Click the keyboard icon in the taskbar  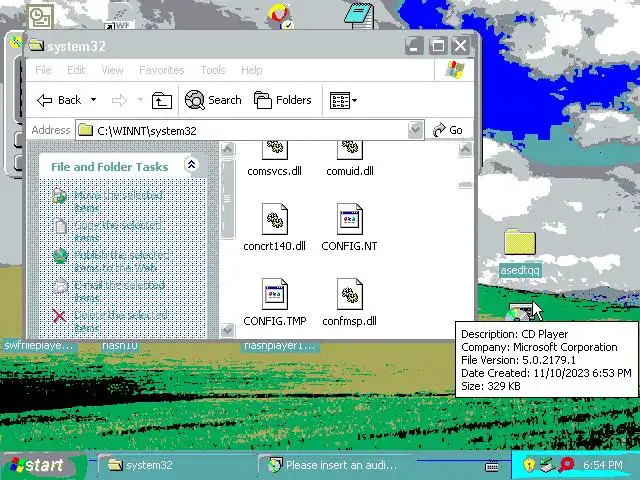[x=492, y=466]
